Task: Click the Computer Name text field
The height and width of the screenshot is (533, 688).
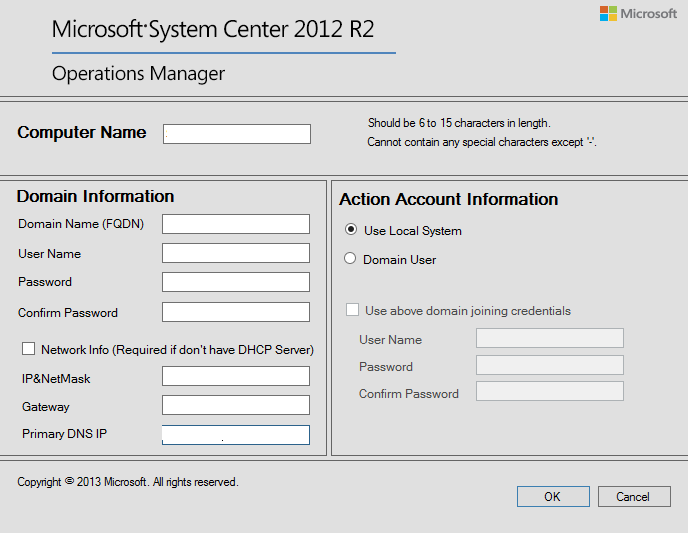Action: coord(237,134)
